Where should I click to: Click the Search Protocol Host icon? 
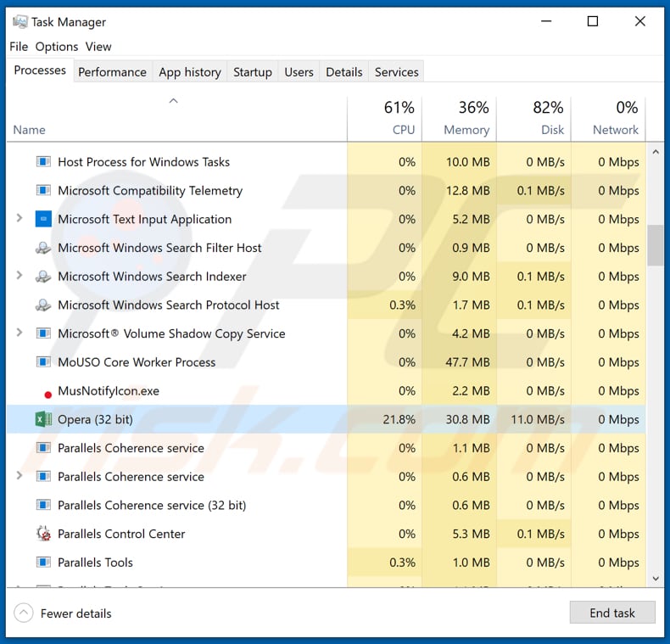tap(43, 305)
